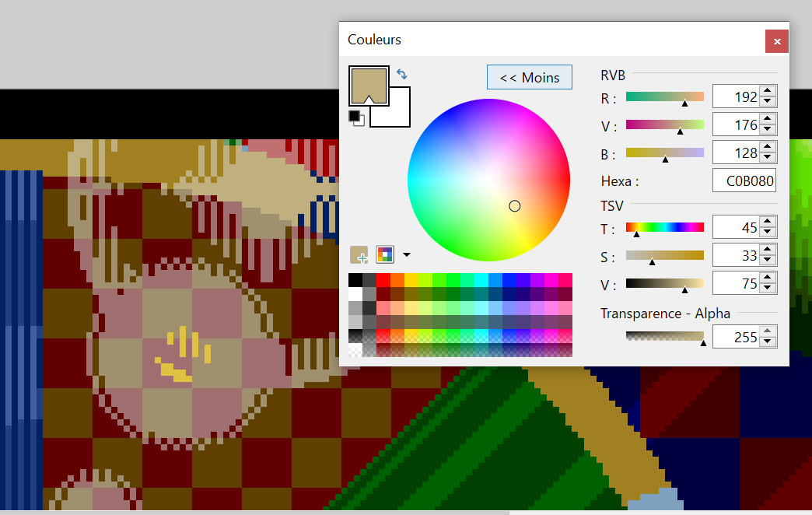The image size is (812, 515).
Task: Increase saturation S with up spinner
Action: click(x=768, y=250)
